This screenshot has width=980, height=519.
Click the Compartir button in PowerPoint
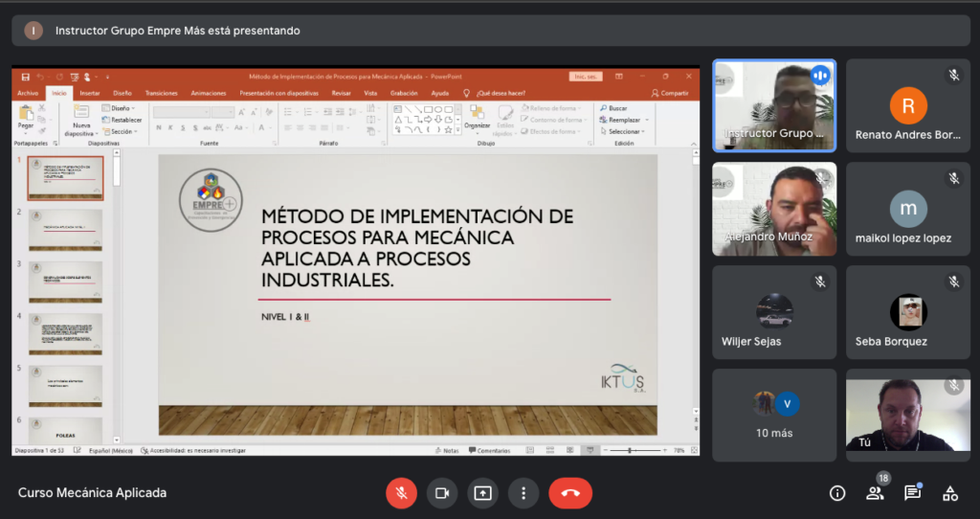tap(670, 93)
